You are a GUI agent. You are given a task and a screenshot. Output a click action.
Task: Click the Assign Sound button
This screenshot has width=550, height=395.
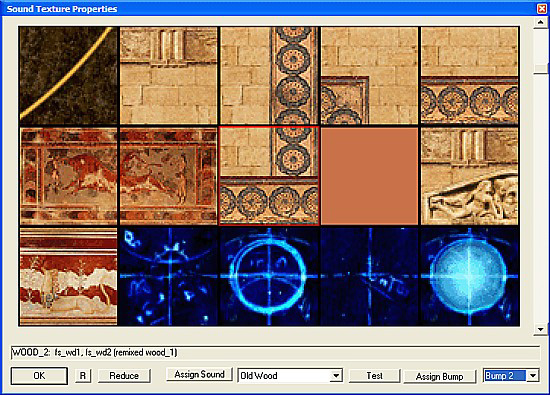point(199,374)
